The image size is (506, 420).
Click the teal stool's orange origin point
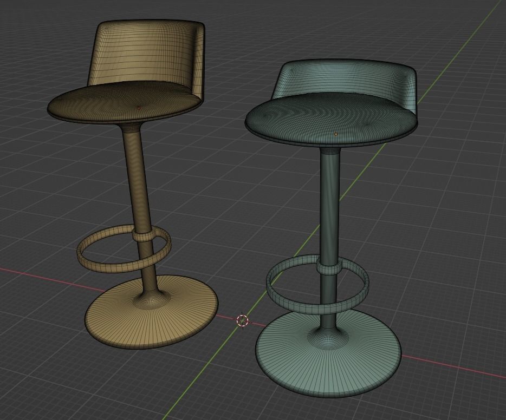coord(336,134)
